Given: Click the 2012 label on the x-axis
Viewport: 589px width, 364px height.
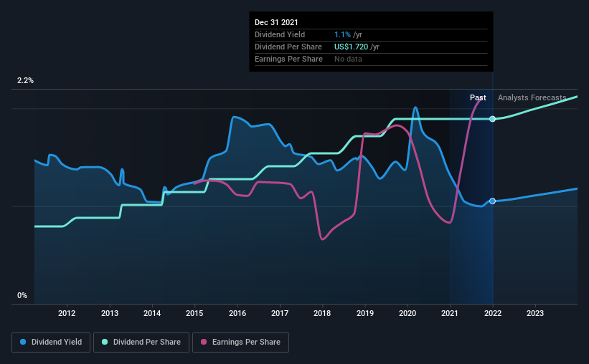Looking at the screenshot, I should coord(67,313).
